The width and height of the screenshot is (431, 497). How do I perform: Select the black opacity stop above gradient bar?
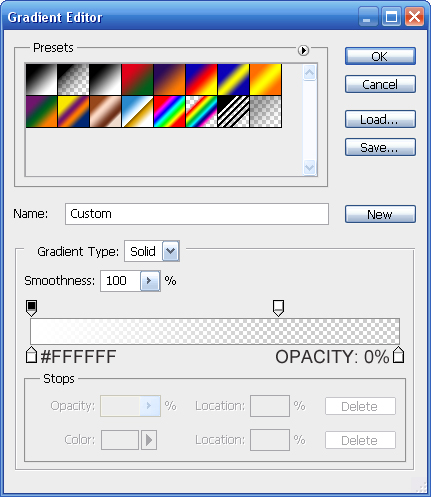(31, 308)
